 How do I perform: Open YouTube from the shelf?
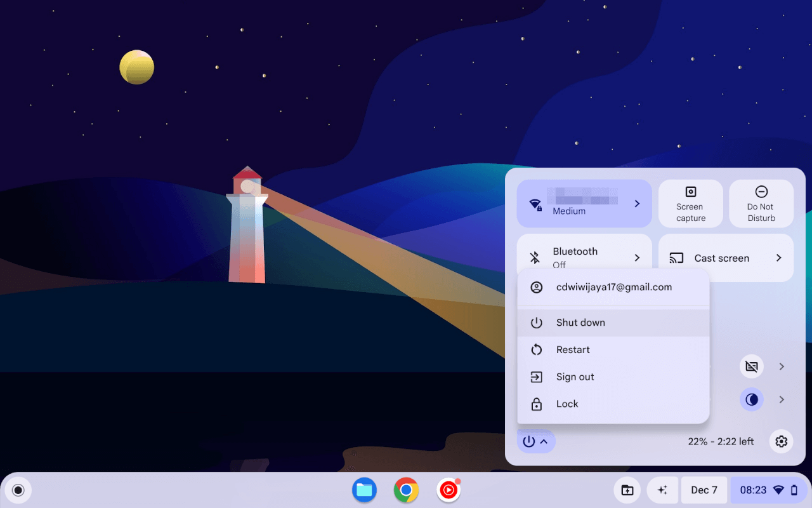[449, 490]
